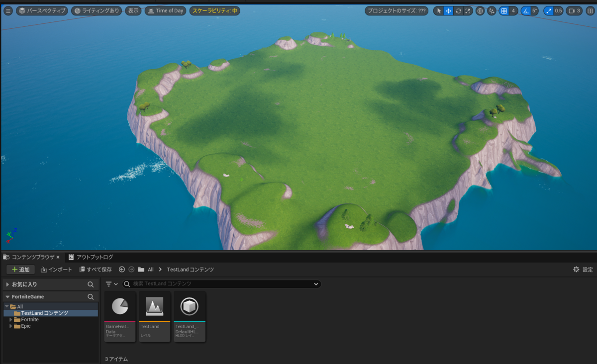Select the GameFeatureData asset thumbnail
The image size is (597, 364).
pos(120,316)
